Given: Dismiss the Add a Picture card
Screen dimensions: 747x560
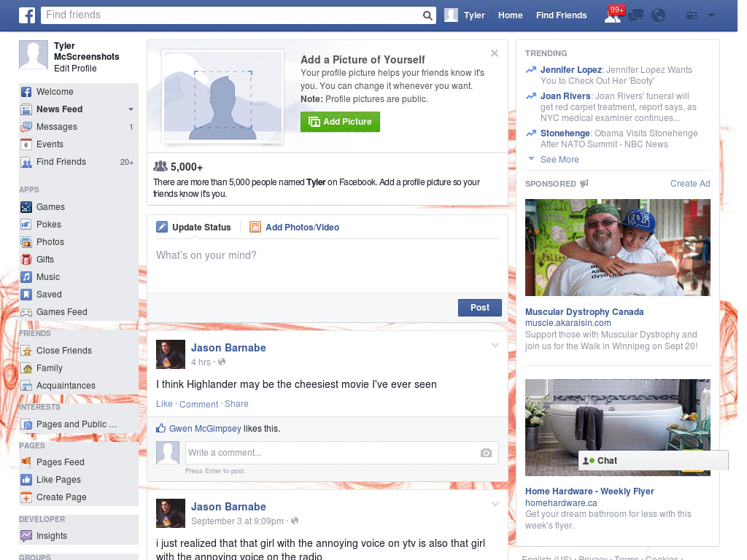Looking at the screenshot, I should [x=495, y=53].
